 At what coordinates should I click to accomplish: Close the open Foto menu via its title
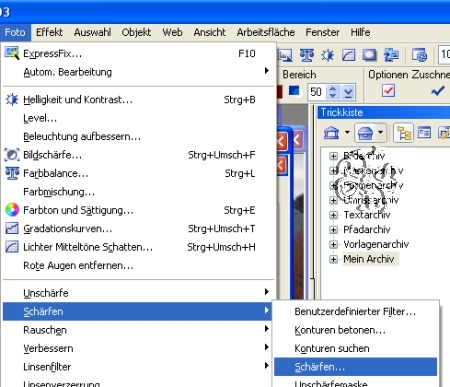(x=15, y=32)
